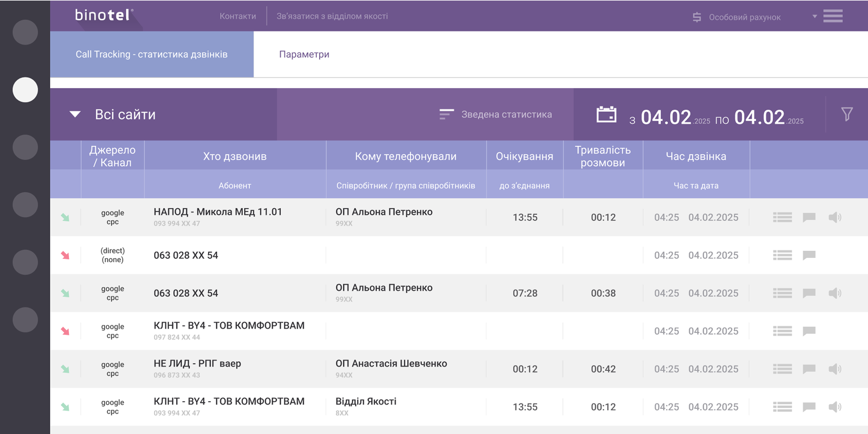Open the Контакти menu item

(238, 16)
